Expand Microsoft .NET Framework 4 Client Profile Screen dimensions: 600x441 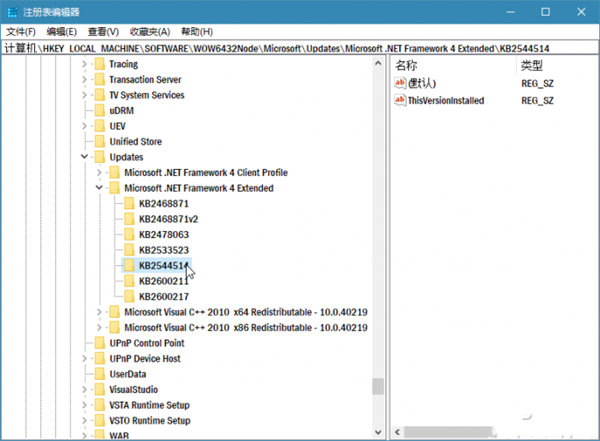pyautogui.click(x=98, y=173)
